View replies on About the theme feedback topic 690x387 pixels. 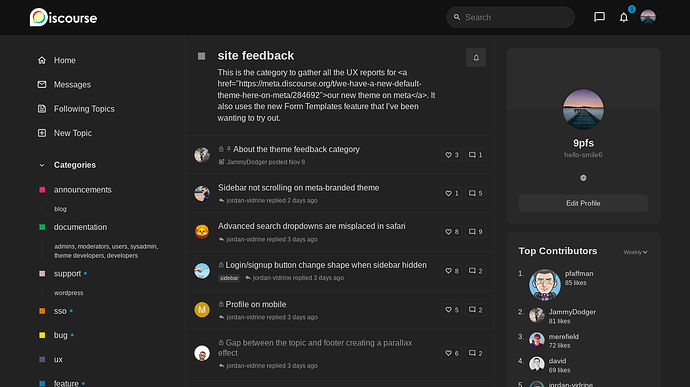tap(476, 155)
